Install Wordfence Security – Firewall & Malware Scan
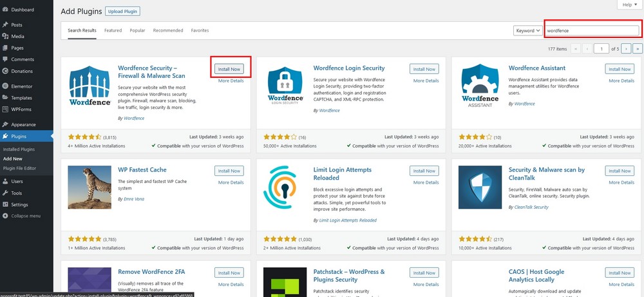 tap(229, 69)
